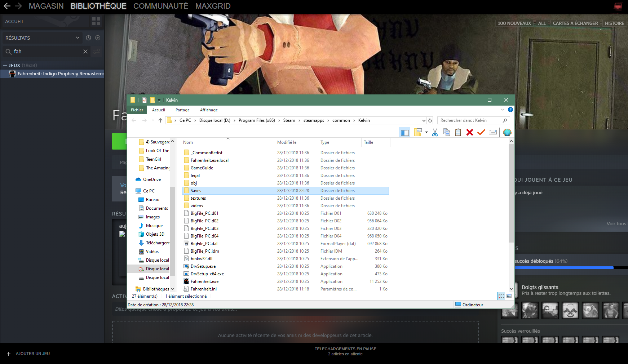Click the search magnifier in Explorer search box
This screenshot has width=628, height=364.
tap(505, 120)
